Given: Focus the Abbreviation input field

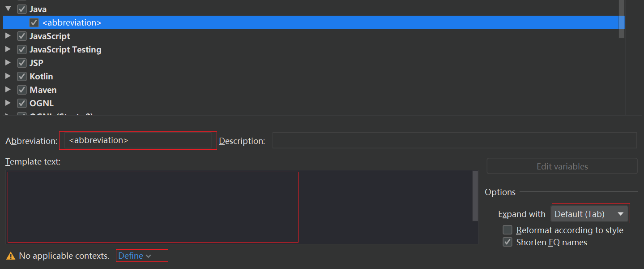Looking at the screenshot, I should [138, 140].
